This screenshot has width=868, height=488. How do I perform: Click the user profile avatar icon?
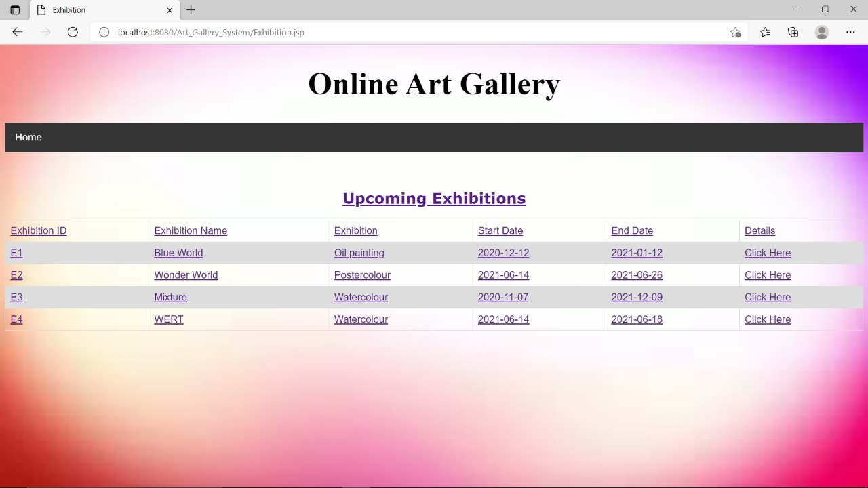(822, 32)
